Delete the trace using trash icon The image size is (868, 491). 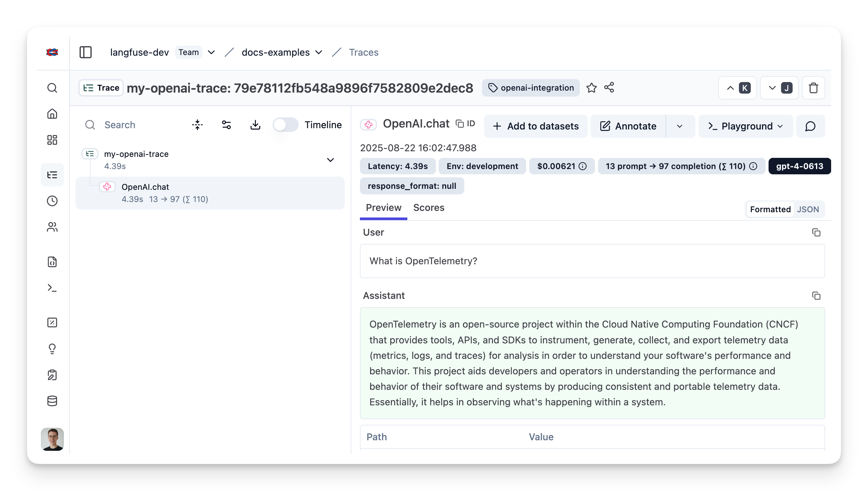(813, 88)
